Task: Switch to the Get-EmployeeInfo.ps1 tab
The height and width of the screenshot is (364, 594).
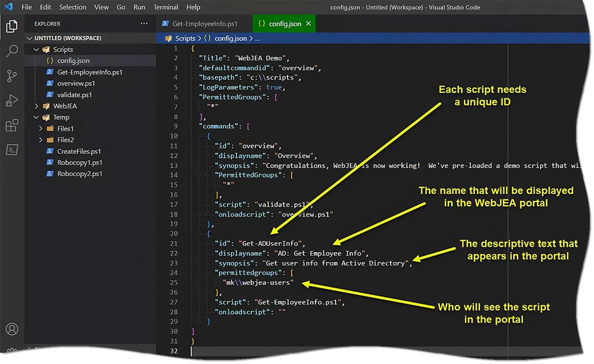Action: (204, 23)
